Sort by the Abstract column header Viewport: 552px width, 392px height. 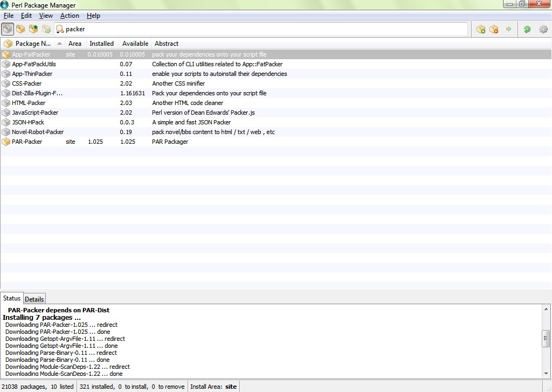pyautogui.click(x=166, y=44)
